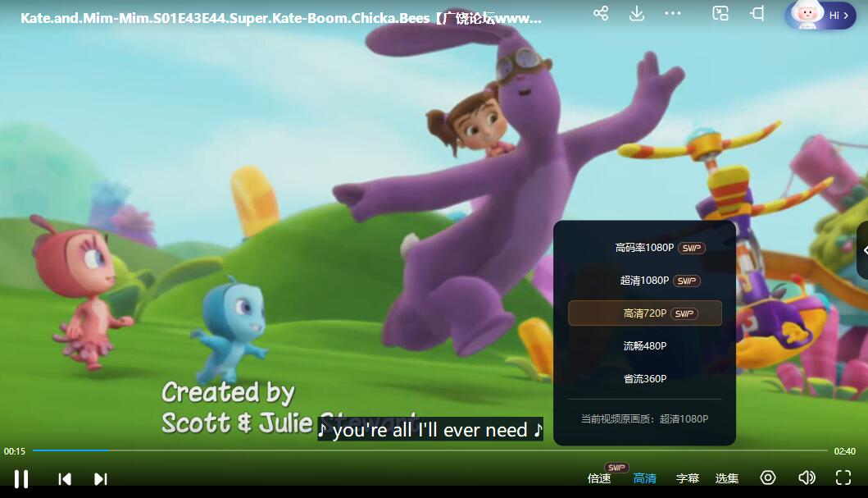Select 省流360P quality option

point(645,378)
